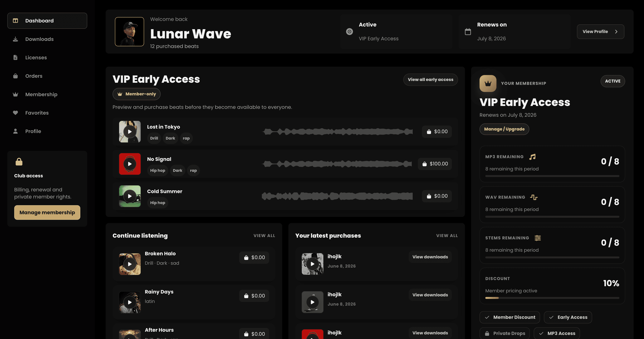Play the Rainy Days track
Image resolution: width=644 pixels, height=339 pixels.
coord(130,302)
